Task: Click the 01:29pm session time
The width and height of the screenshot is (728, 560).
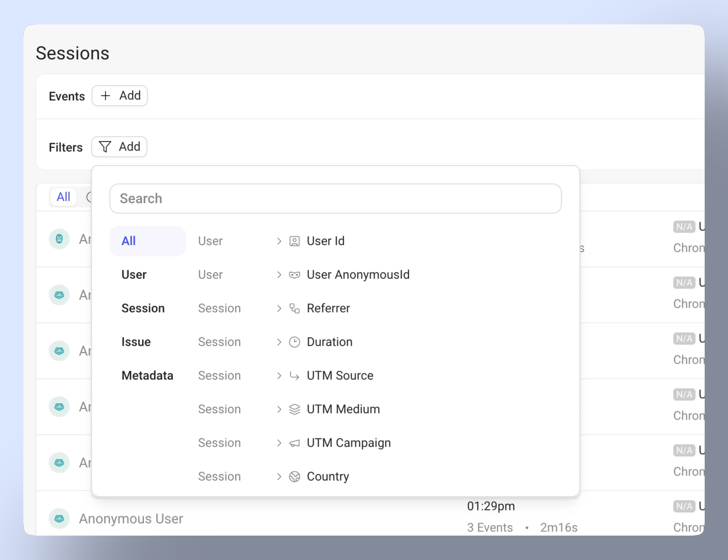Action: [x=491, y=506]
